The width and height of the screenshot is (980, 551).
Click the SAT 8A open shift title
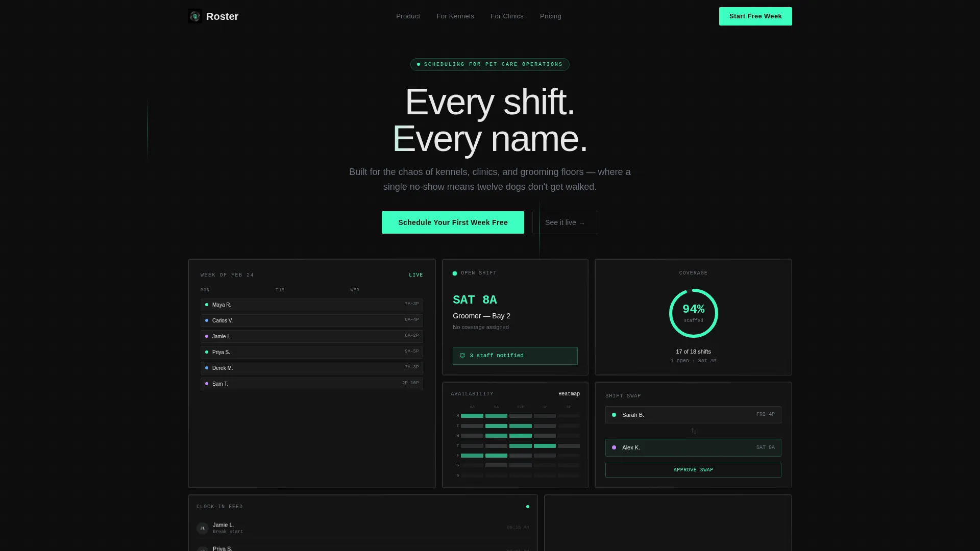475,300
